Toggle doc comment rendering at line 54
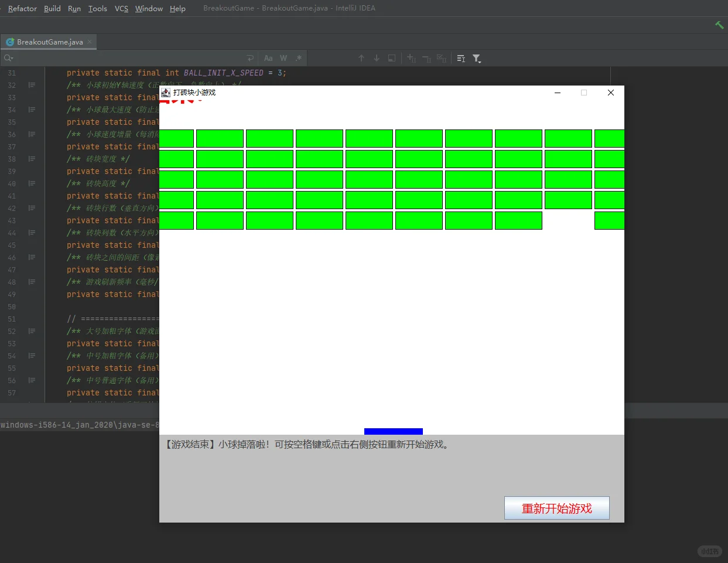 (x=32, y=356)
